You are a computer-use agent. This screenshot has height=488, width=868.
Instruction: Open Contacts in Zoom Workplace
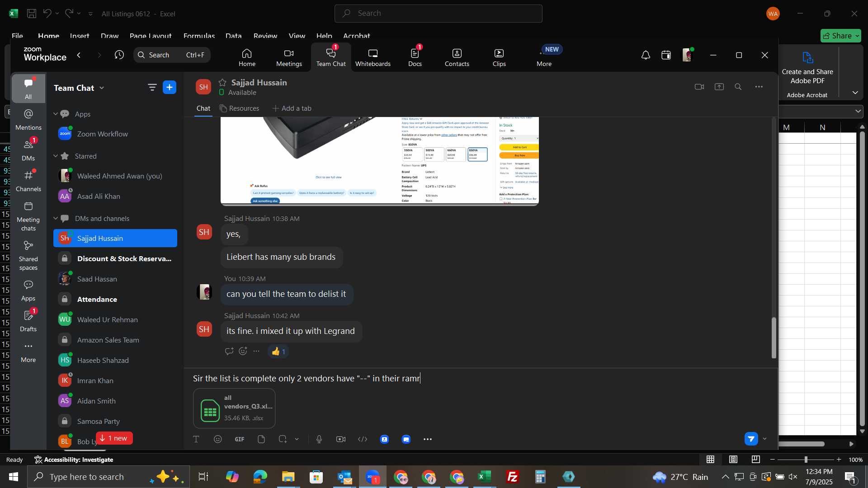point(457,57)
